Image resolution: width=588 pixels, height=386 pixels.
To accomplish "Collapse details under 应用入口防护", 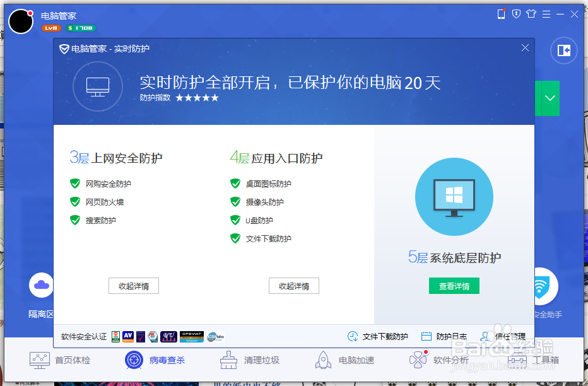I will point(294,286).
